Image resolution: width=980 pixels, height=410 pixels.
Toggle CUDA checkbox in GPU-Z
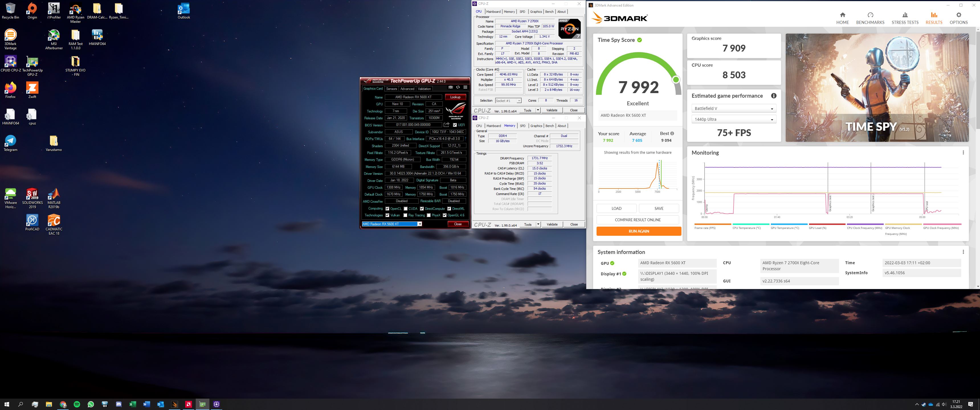coord(406,208)
